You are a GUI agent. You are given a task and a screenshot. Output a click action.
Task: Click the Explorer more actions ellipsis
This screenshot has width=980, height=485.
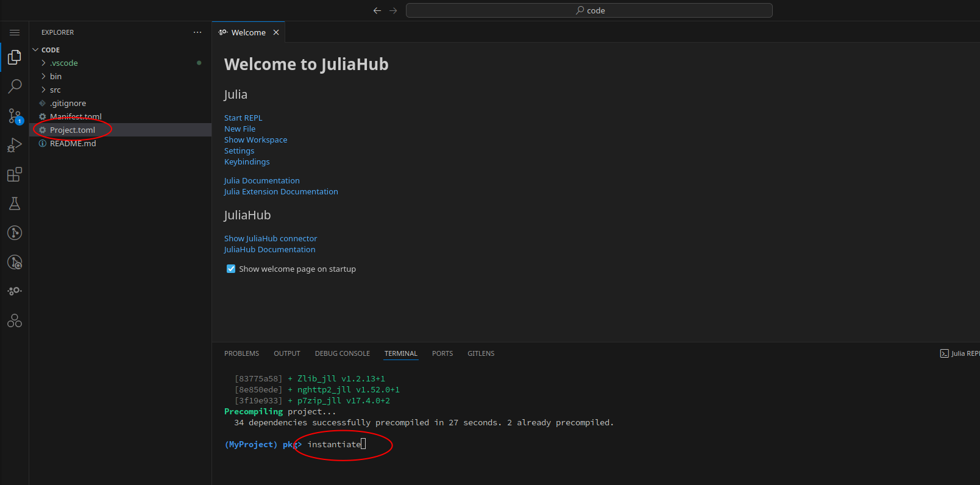tap(197, 32)
